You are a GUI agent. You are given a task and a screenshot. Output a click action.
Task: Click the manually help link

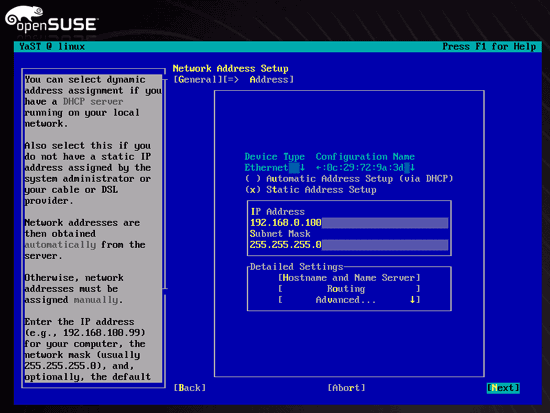[96, 300]
